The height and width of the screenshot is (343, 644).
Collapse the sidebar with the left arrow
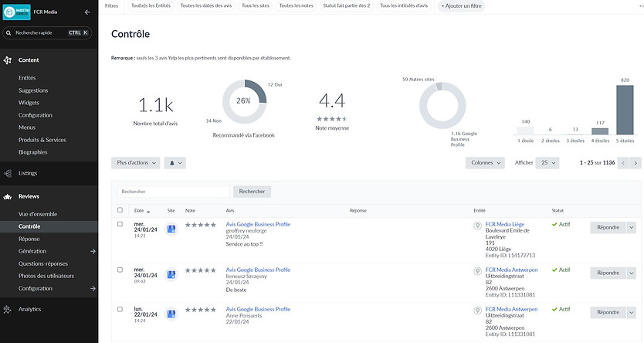pos(87,12)
